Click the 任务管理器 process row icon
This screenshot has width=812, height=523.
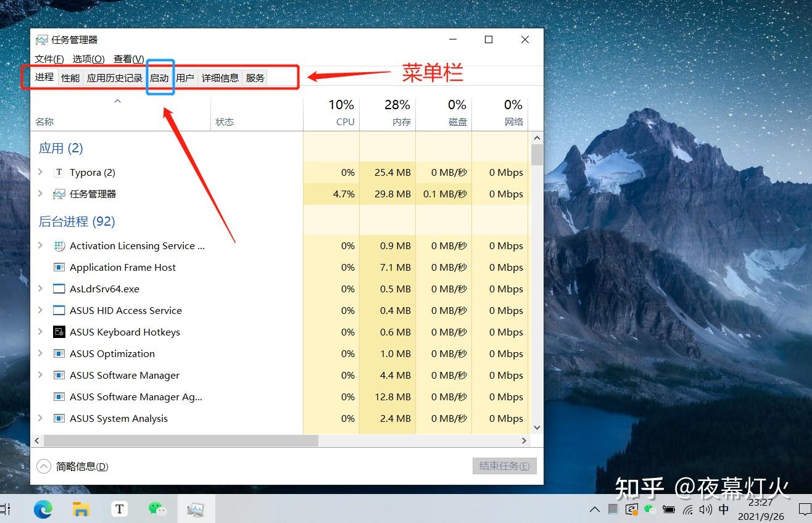59,194
